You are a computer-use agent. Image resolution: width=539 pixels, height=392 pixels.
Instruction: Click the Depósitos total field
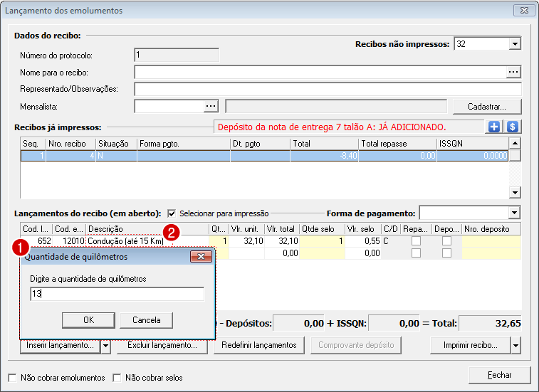299,323
